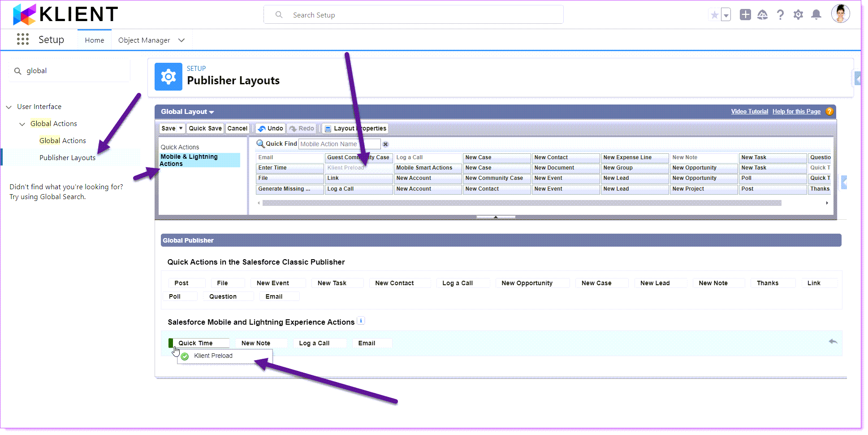Click the green check next to Klient Preload
Viewport: 868px width, 435px height.
[185, 357]
